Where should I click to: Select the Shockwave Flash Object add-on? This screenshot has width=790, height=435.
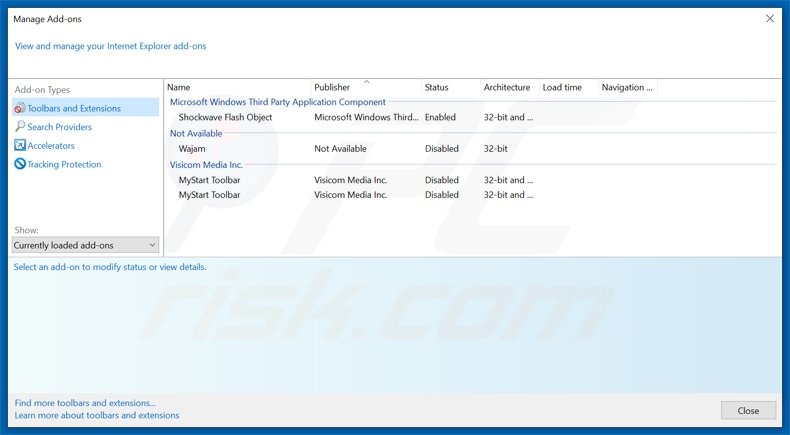click(225, 117)
